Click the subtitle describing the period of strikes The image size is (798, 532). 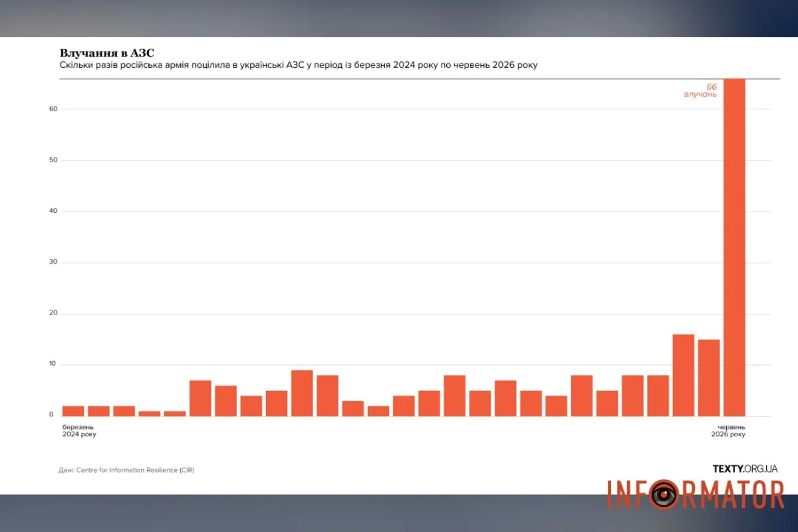coord(298,65)
